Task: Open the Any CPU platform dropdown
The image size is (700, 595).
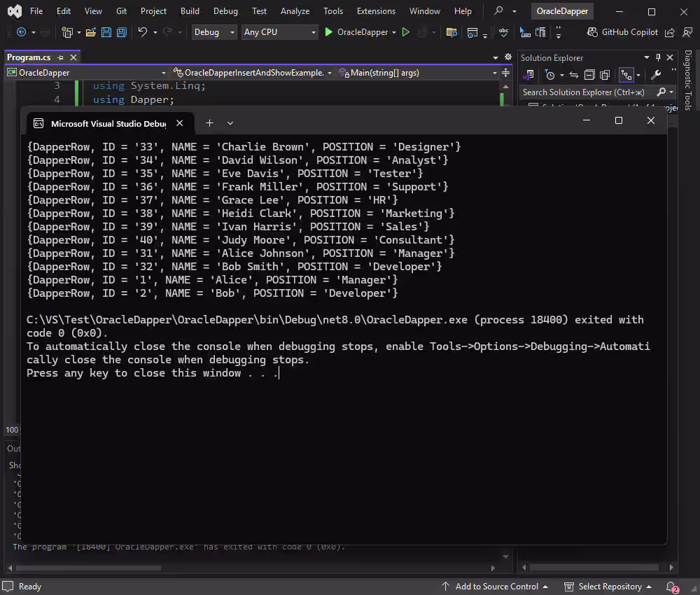Action: point(279,31)
